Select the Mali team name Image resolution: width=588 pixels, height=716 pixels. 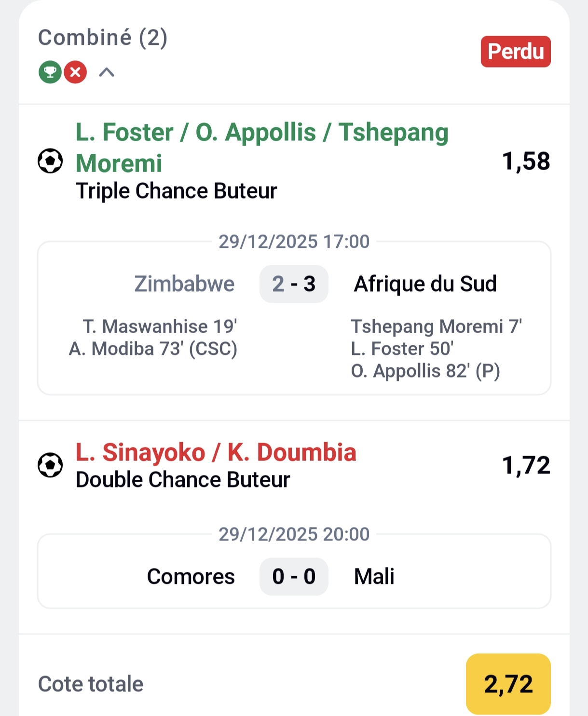pyautogui.click(x=374, y=577)
